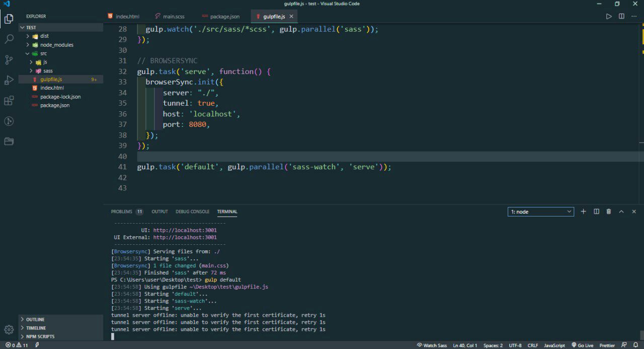Open the project folder icon in activity bar

pyautogui.click(x=9, y=142)
